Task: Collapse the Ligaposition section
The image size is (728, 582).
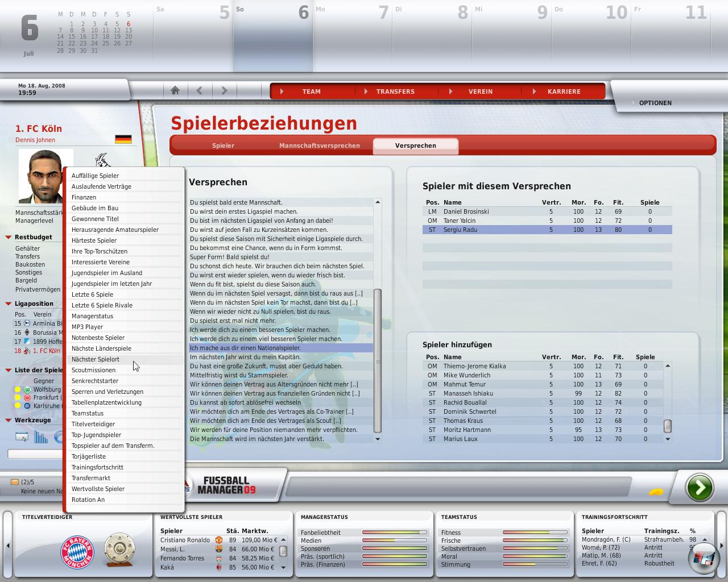Action: [9, 304]
